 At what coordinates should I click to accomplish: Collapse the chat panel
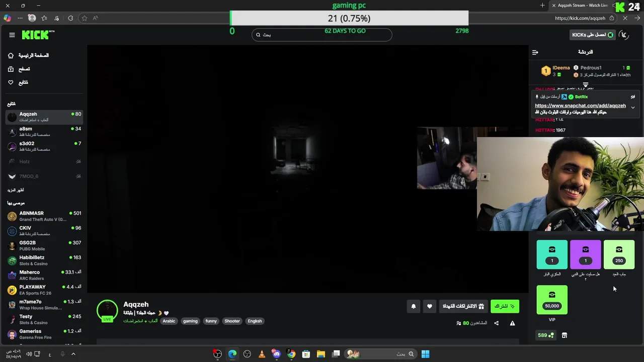tap(535, 52)
